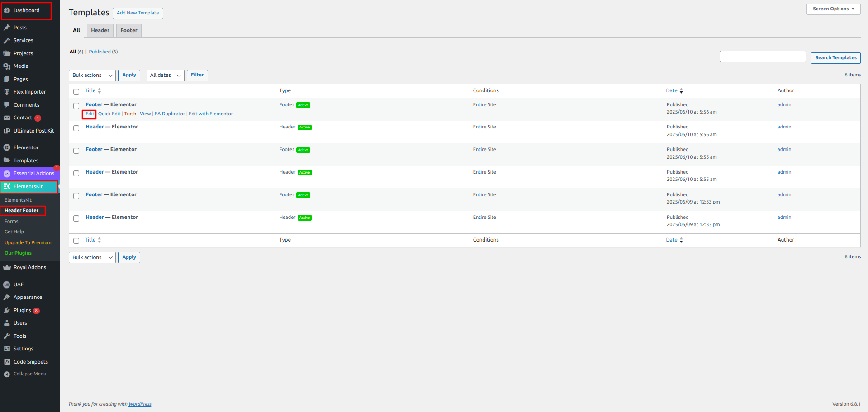The height and width of the screenshot is (412, 868).
Task: Click the Royal Addons crown icon
Action: [7, 267]
